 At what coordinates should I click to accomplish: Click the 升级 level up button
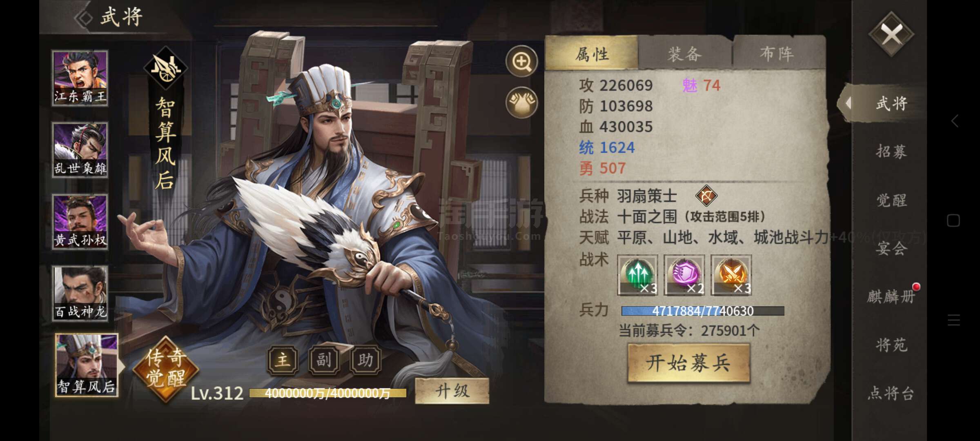[452, 391]
